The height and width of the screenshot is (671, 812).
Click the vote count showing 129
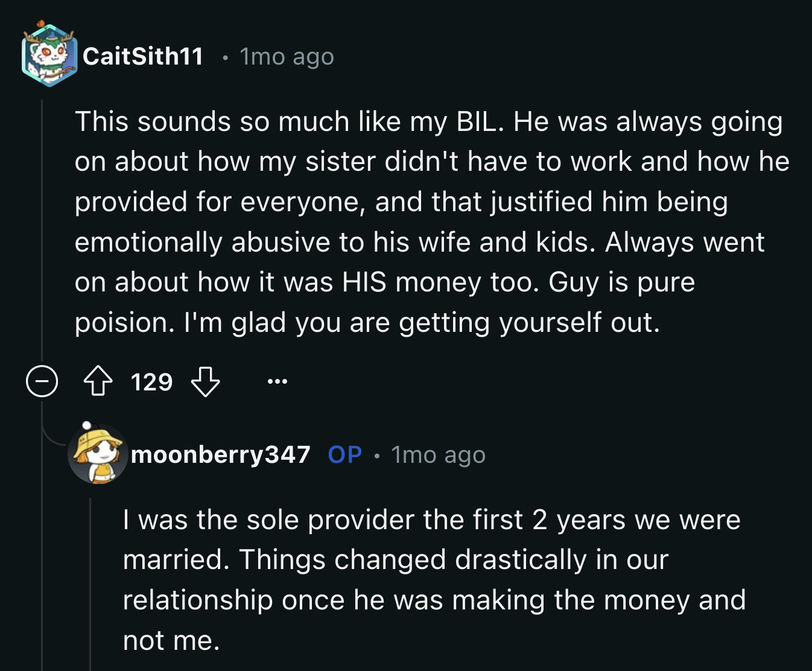coord(151,381)
